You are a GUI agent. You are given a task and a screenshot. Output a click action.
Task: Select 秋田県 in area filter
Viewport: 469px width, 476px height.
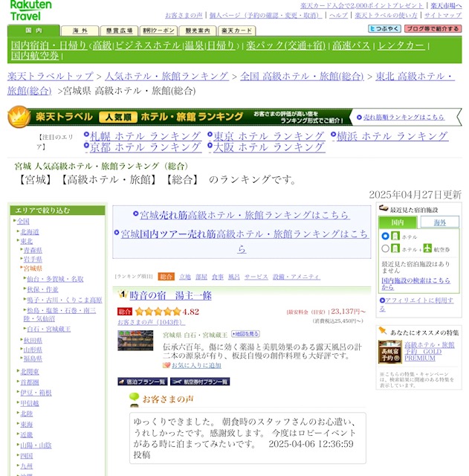(33, 341)
